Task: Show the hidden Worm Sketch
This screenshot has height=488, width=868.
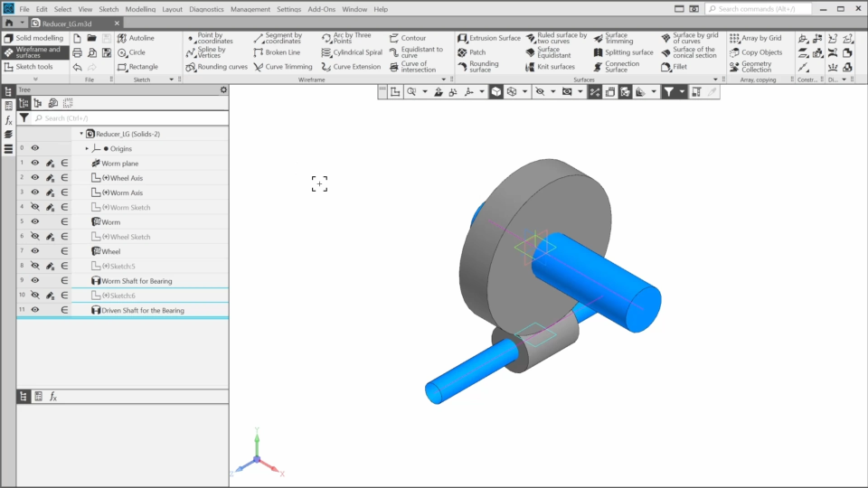Action: pyautogui.click(x=35, y=208)
